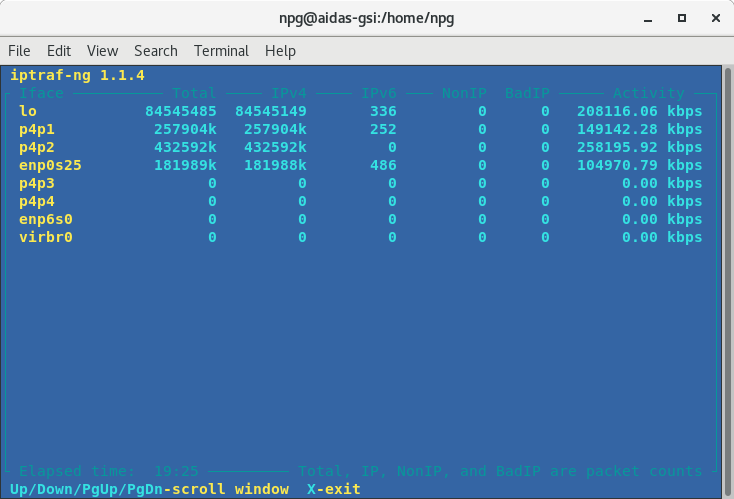Select the enp0s25 interface name

[50, 165]
